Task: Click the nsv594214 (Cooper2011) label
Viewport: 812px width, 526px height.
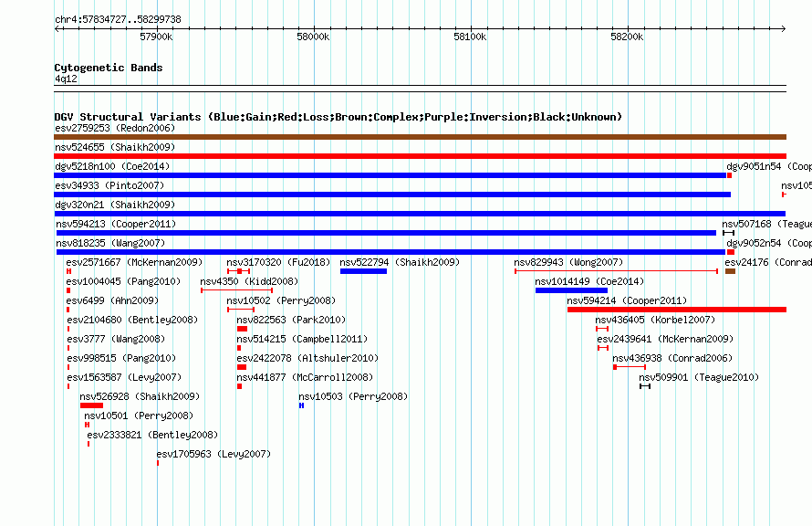Action: (627, 300)
